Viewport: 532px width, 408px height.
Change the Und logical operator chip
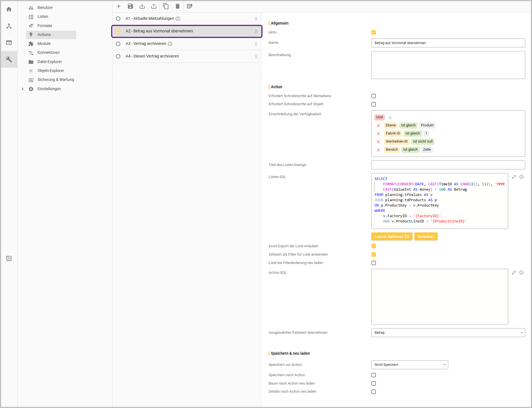380,117
